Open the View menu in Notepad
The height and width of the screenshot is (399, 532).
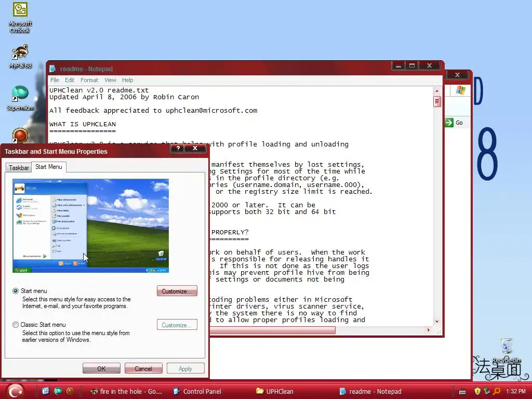click(x=110, y=80)
